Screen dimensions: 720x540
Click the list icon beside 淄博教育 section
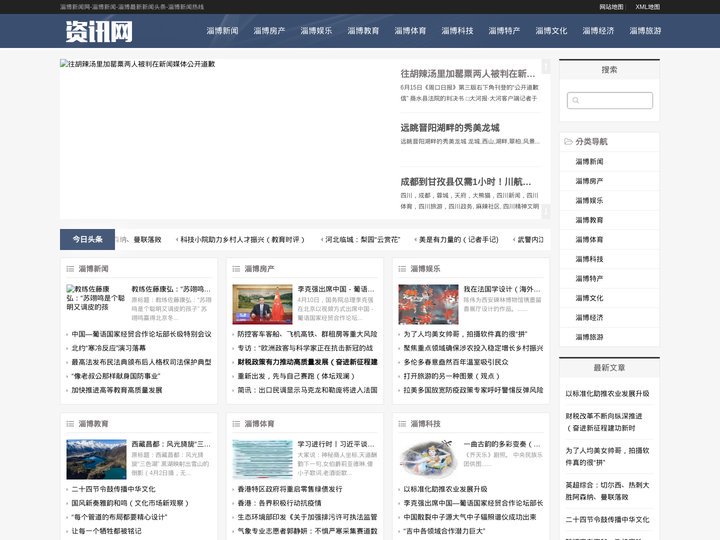tap(70, 424)
